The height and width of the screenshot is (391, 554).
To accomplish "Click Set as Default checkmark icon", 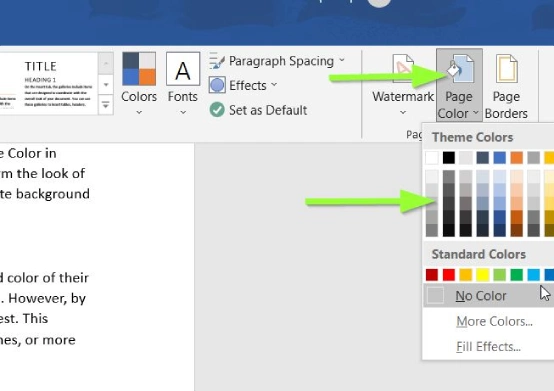I will tap(217, 110).
